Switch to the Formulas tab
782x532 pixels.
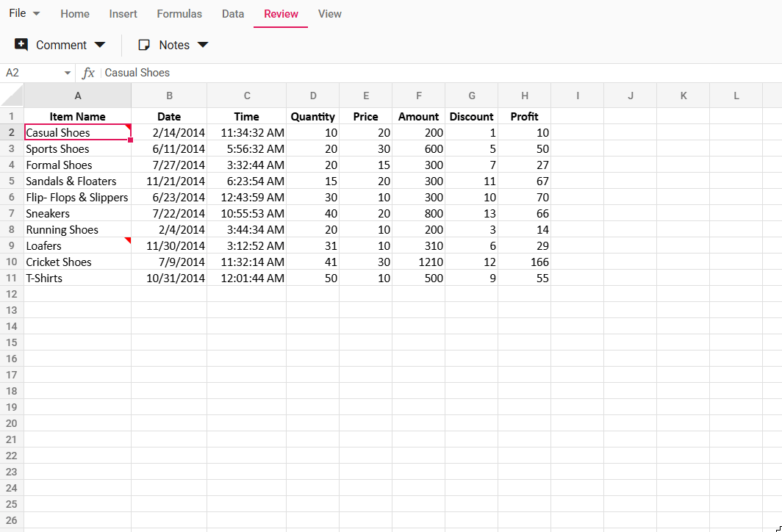point(179,13)
